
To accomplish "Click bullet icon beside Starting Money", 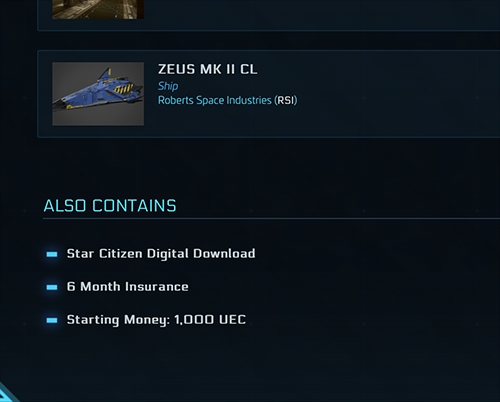I will click(x=52, y=320).
